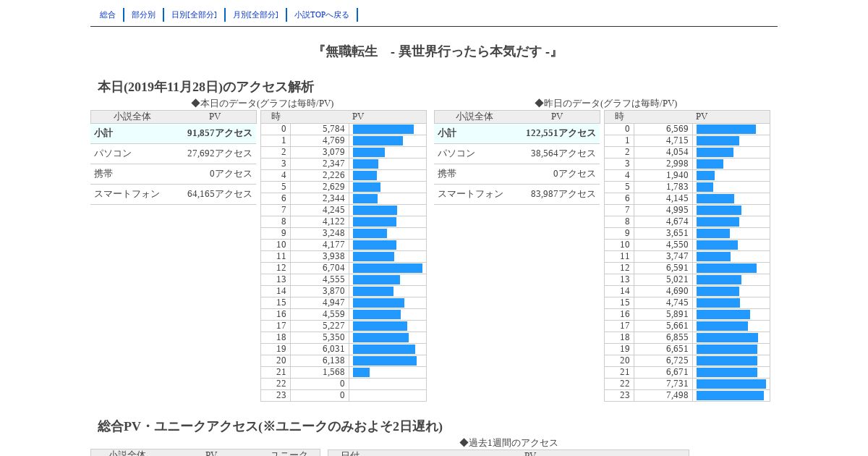Click yesterday's bar for 7,731 PV
The width and height of the screenshot is (868, 456).
coord(731,384)
